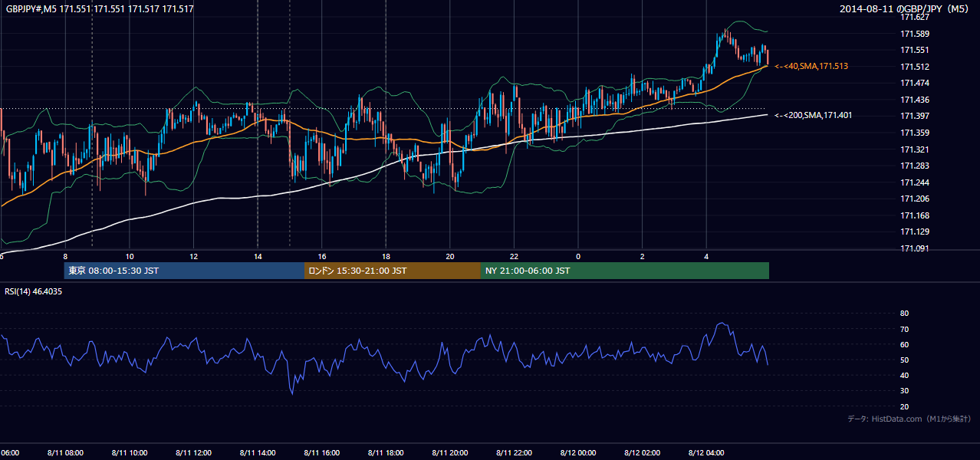
Task: Click the 8/11 10:00 bottom time label
Action: [130, 453]
